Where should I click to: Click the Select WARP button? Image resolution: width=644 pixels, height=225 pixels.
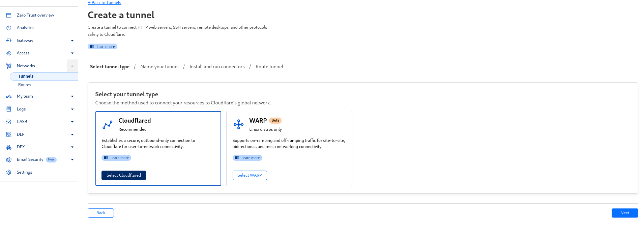(250, 175)
